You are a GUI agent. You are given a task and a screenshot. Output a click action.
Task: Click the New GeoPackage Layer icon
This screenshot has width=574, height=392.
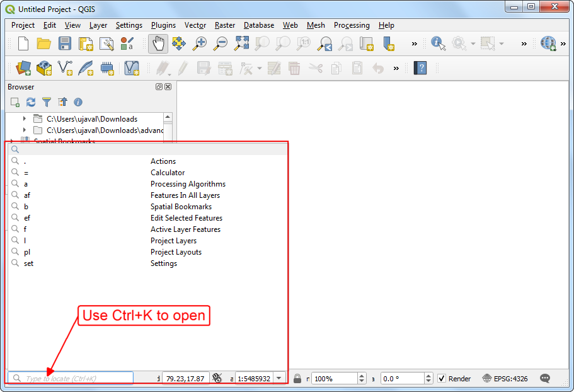44,69
